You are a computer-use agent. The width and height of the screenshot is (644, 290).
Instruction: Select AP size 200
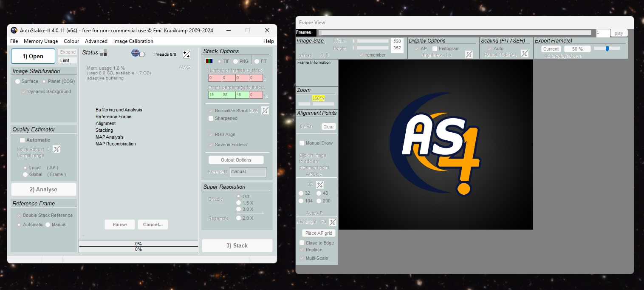coord(319,201)
